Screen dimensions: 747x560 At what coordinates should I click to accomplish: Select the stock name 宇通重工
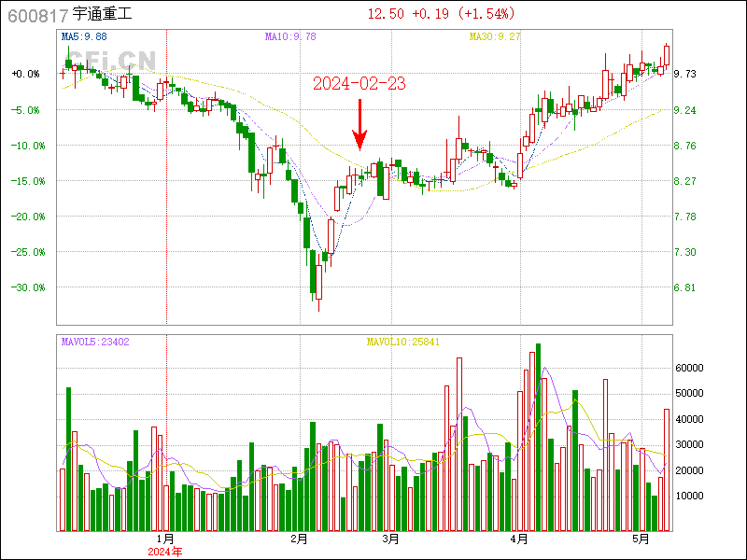tap(102, 14)
